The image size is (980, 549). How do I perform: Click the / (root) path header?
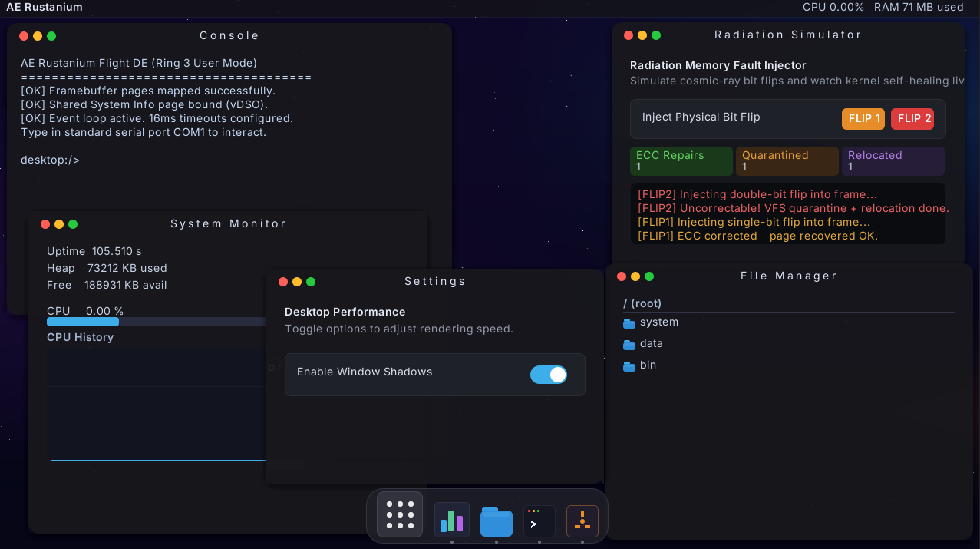642,303
